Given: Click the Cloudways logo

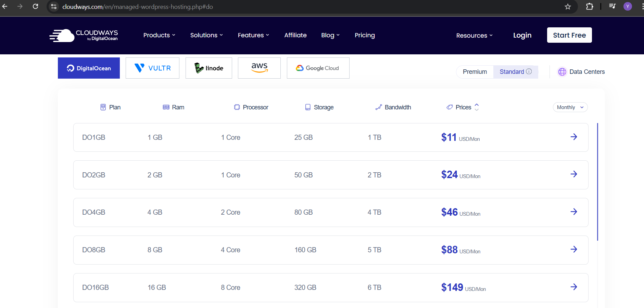Looking at the screenshot, I should pyautogui.click(x=84, y=35).
